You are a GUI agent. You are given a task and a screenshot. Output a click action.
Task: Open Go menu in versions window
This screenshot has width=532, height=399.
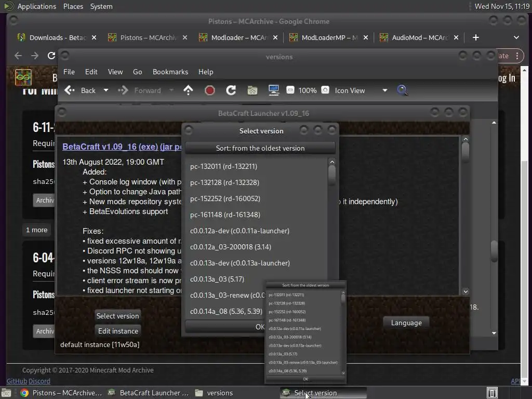[x=137, y=72]
